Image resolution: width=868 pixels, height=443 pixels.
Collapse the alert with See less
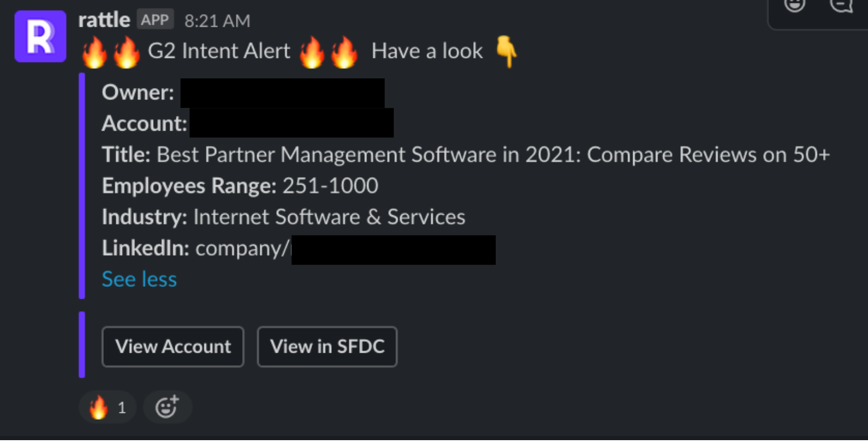click(x=139, y=279)
